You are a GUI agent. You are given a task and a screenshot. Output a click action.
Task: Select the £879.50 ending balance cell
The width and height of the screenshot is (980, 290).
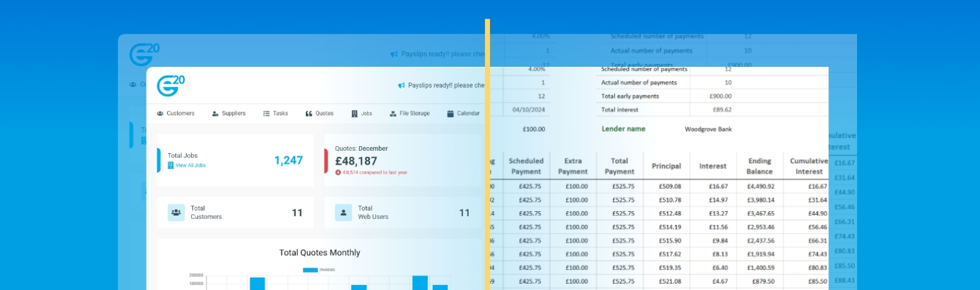coord(763,282)
